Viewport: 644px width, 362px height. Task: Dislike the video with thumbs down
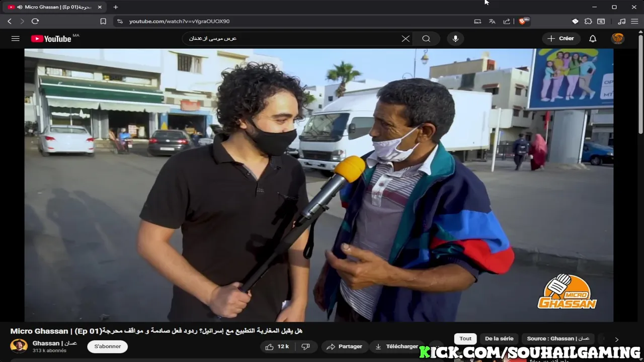click(x=305, y=346)
